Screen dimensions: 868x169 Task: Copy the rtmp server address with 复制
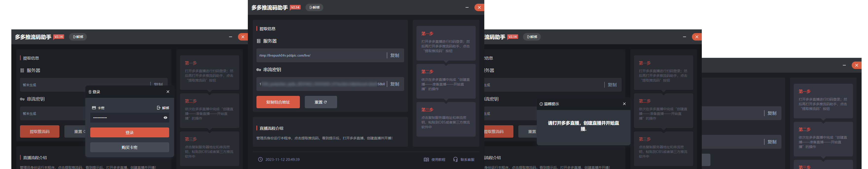395,55
